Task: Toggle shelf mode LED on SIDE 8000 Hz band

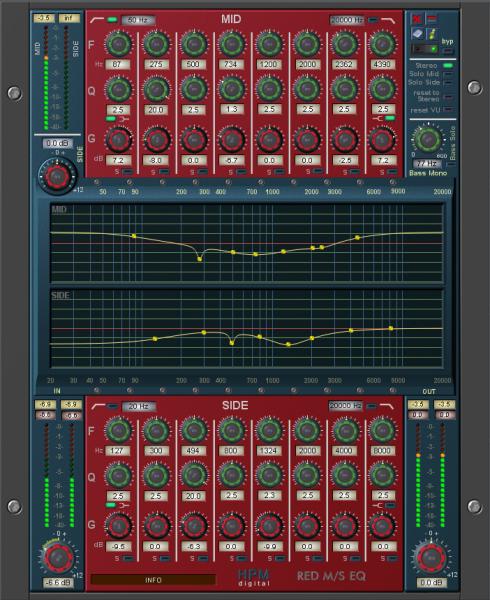Action: tap(390, 505)
